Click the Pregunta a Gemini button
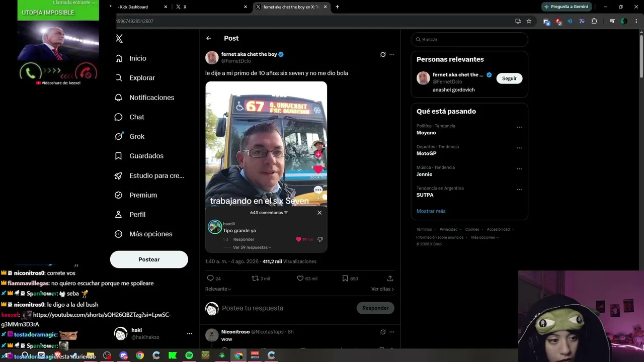The height and width of the screenshot is (362, 644). [x=566, y=7]
